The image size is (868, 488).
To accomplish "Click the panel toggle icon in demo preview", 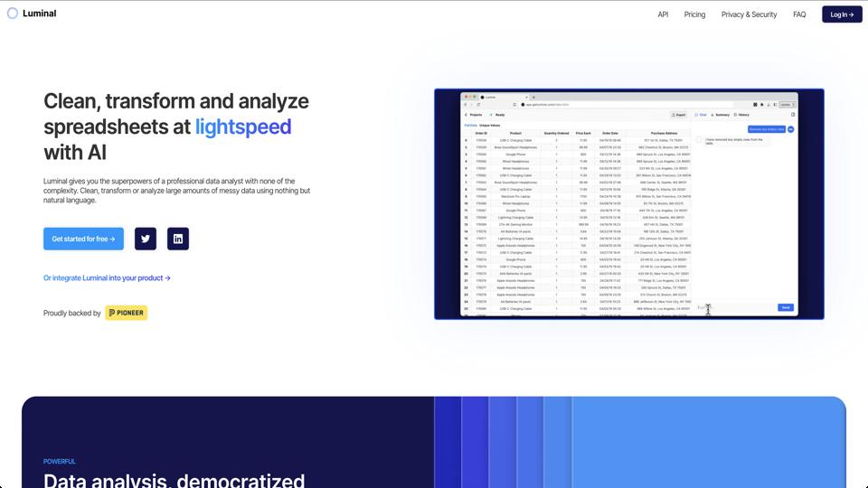I will tap(793, 115).
